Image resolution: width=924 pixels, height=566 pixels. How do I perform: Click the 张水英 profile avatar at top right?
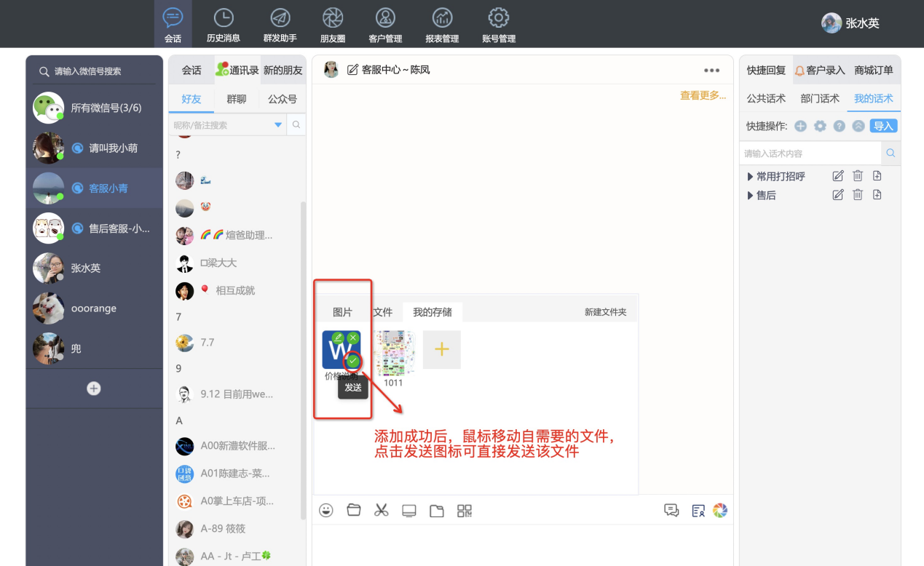pyautogui.click(x=832, y=23)
